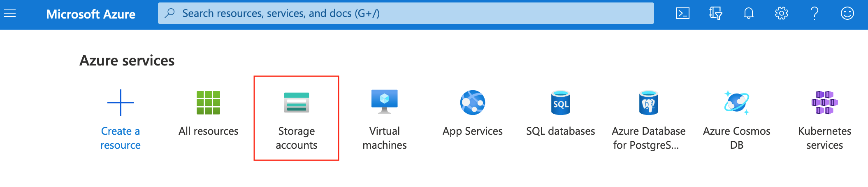
Task: Click the Create a resource plus icon
Action: (x=121, y=103)
